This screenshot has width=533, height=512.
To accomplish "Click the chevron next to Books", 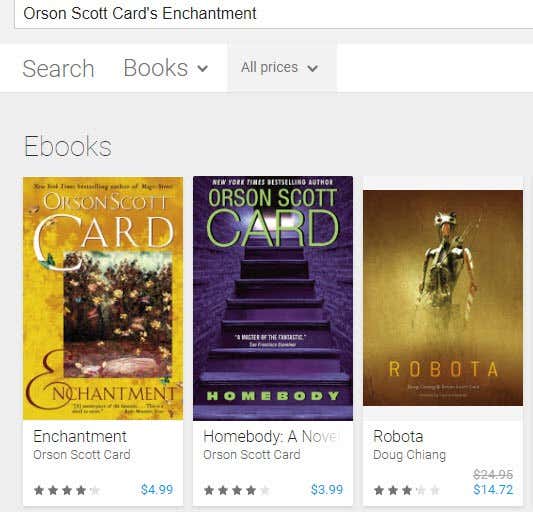I will (x=203, y=69).
